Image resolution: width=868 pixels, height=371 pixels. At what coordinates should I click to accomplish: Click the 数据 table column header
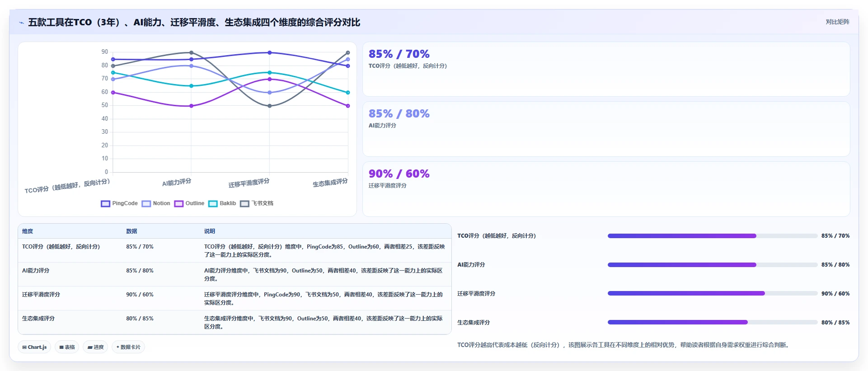131,231
